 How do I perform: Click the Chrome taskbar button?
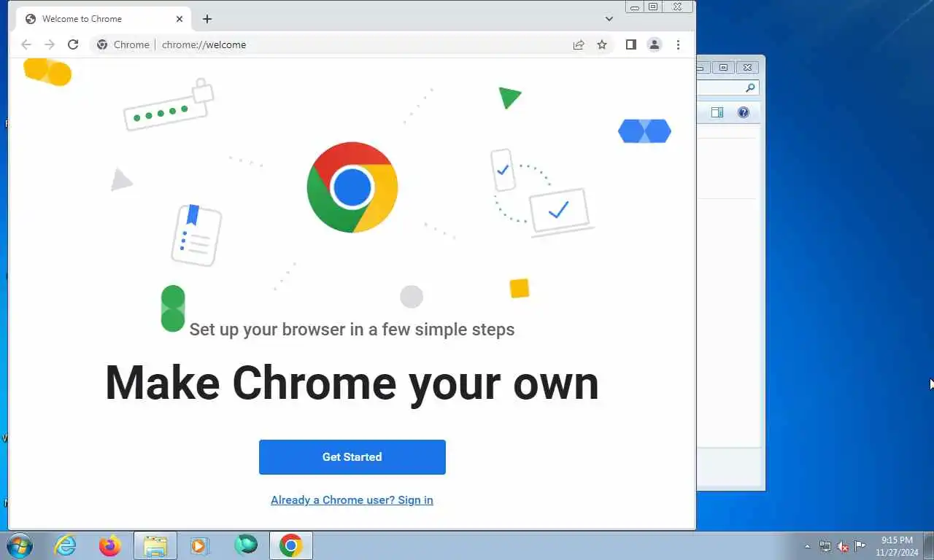point(291,545)
